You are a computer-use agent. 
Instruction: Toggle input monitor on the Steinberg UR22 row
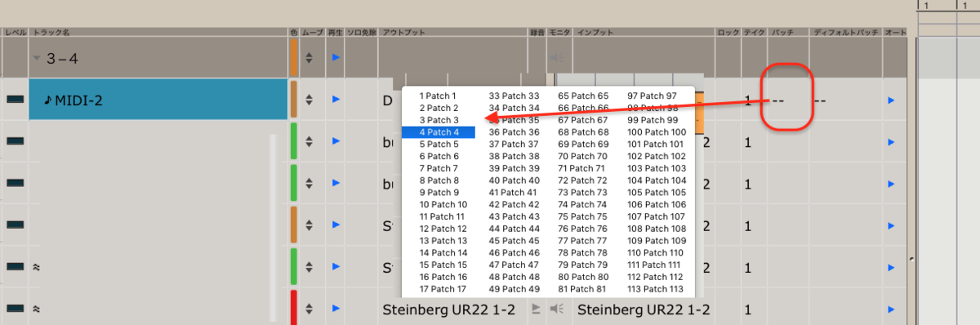pyautogui.click(x=556, y=309)
